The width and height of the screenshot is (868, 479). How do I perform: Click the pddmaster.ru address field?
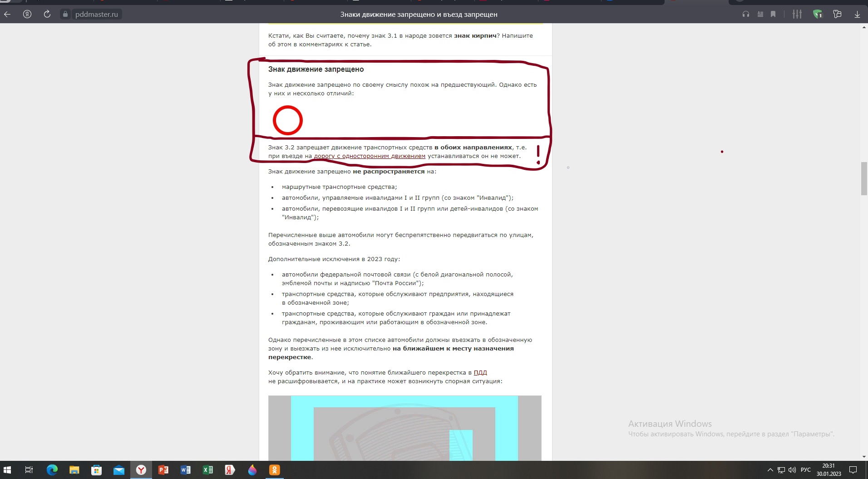[x=96, y=15]
